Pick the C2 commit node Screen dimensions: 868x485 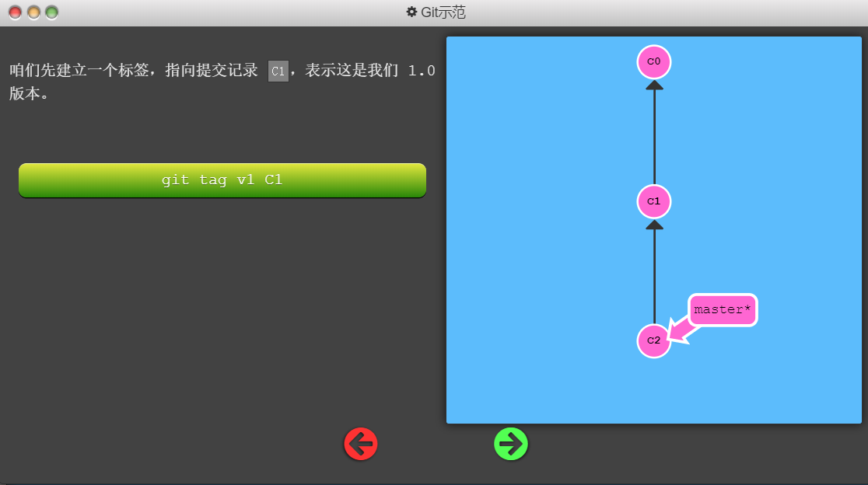tap(654, 340)
